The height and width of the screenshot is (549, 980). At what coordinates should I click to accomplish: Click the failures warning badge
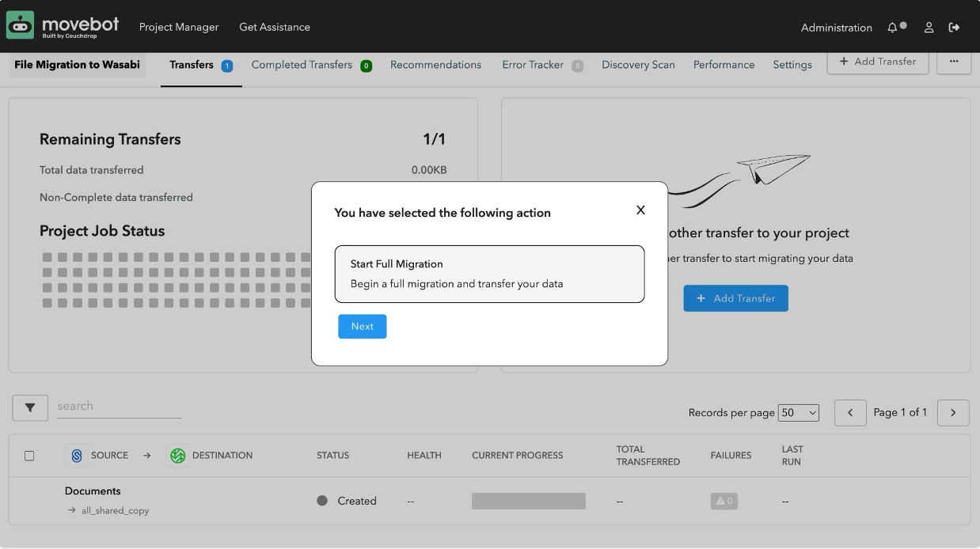(x=724, y=501)
